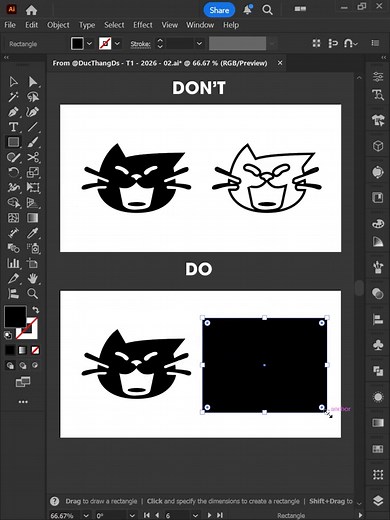Change the screen mode

23,382
